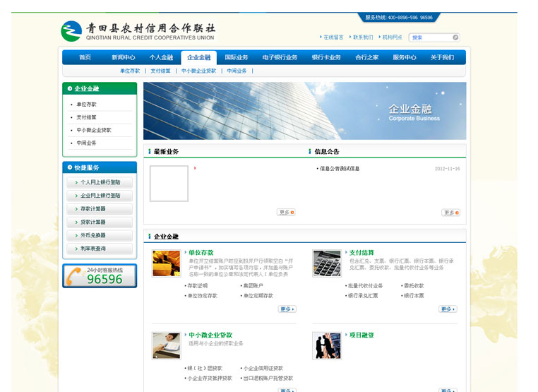The width and height of the screenshot is (538, 392).
Task: Click into the 搜索 search field
Action: click(430, 37)
